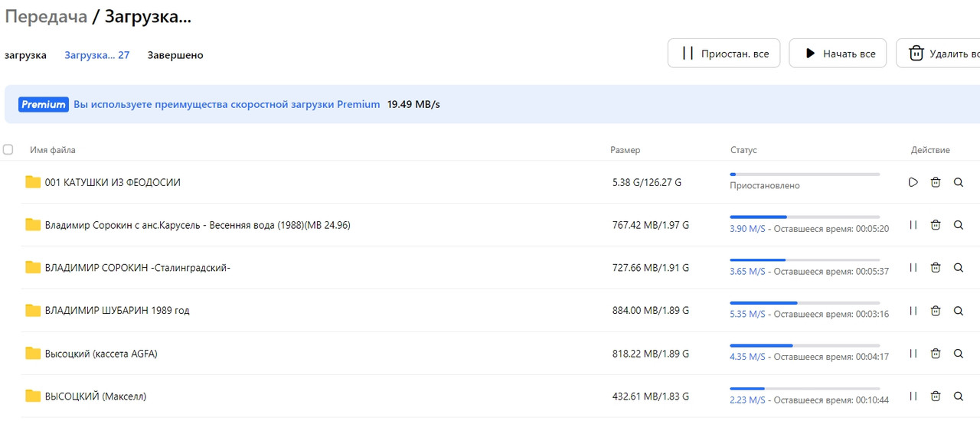The height and width of the screenshot is (421, 980).
Task: Pause the ВЛАДИМИР ШУБАРИН 1989 год download
Action: (913, 311)
